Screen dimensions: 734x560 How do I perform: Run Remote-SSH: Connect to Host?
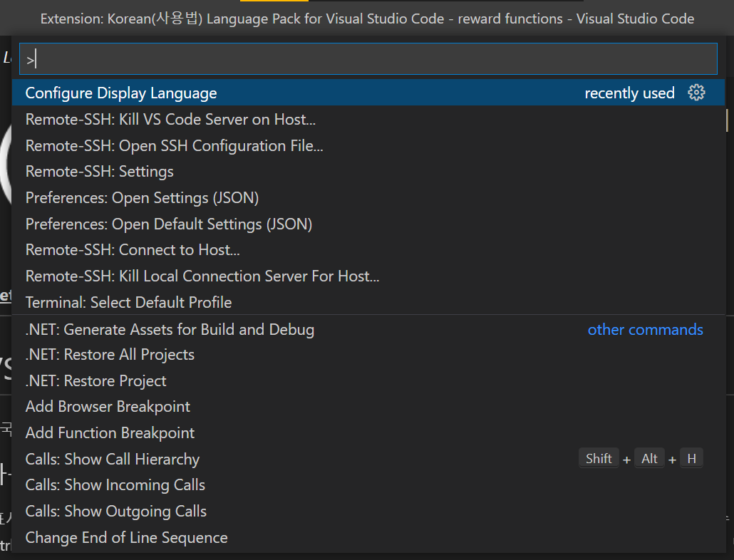pyautogui.click(x=368, y=250)
